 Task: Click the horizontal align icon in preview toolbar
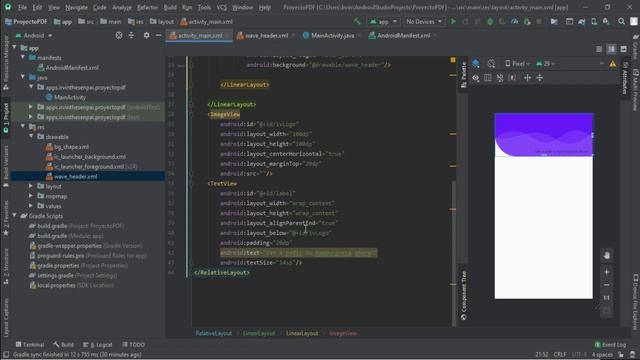pyautogui.click(x=527, y=78)
